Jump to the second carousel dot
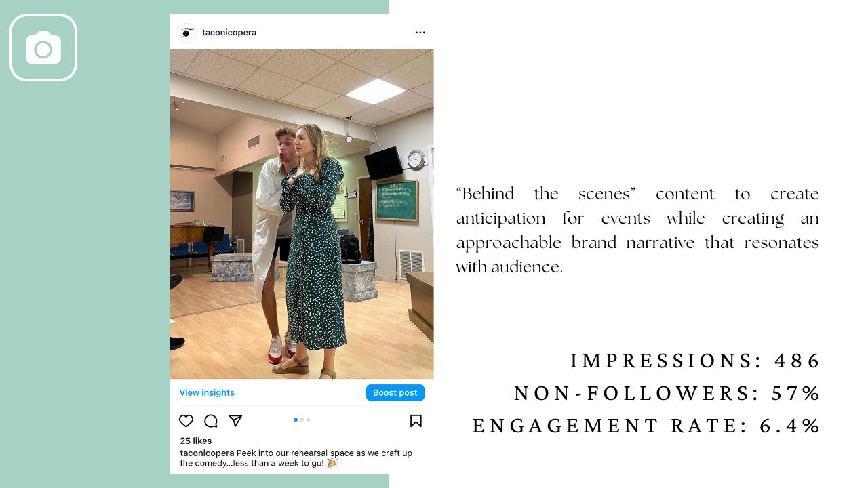The width and height of the screenshot is (868, 488). coord(302,420)
